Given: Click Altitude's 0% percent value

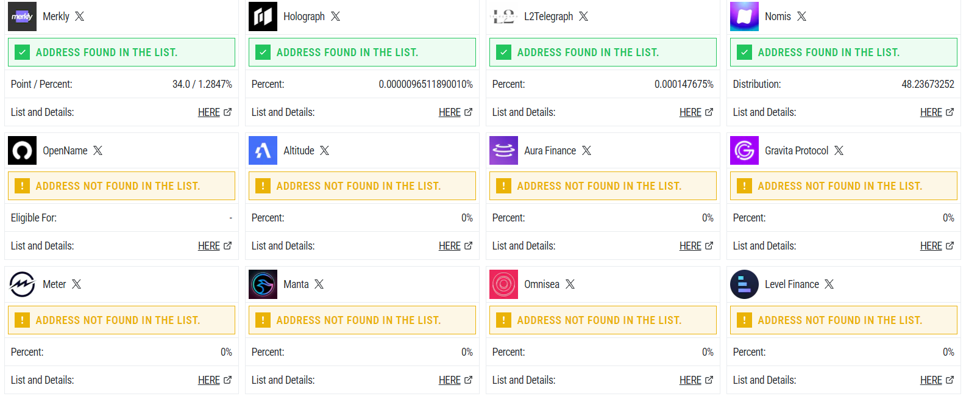Looking at the screenshot, I should (x=467, y=218).
